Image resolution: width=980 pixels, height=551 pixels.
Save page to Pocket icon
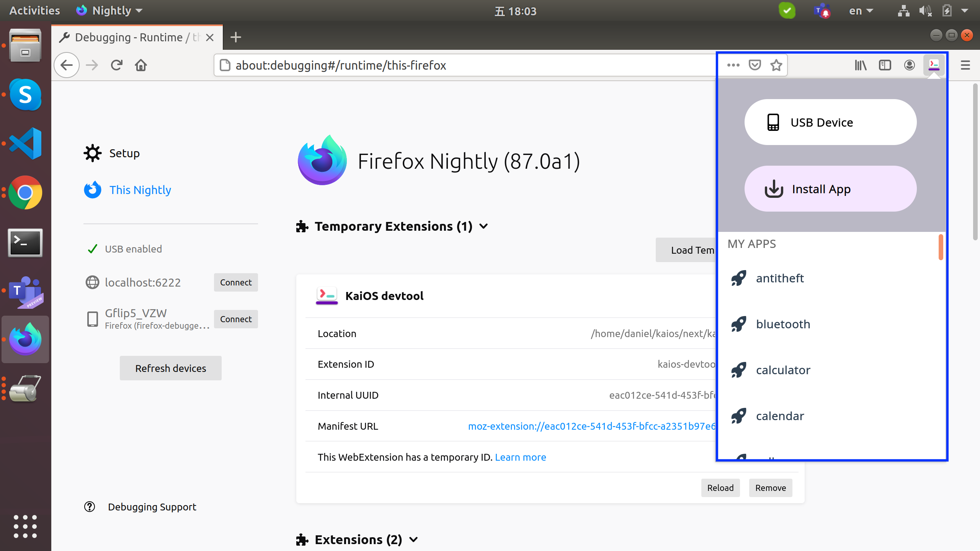click(x=755, y=65)
